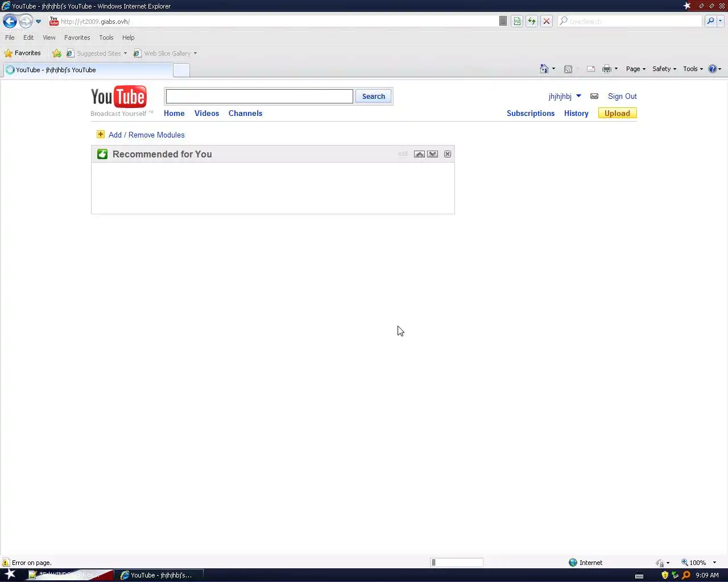
Task: Open the Channels link
Action: coord(245,113)
